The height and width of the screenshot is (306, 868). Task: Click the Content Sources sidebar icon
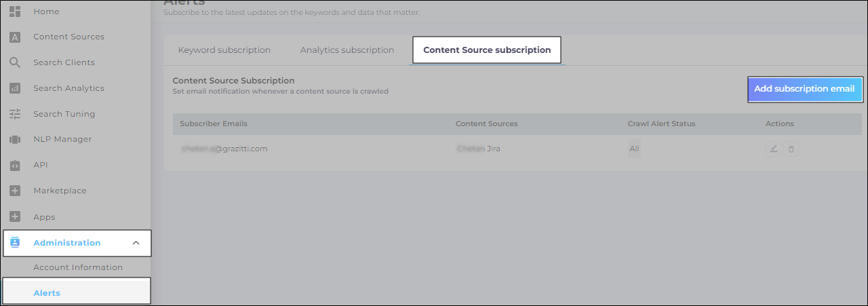click(x=15, y=37)
